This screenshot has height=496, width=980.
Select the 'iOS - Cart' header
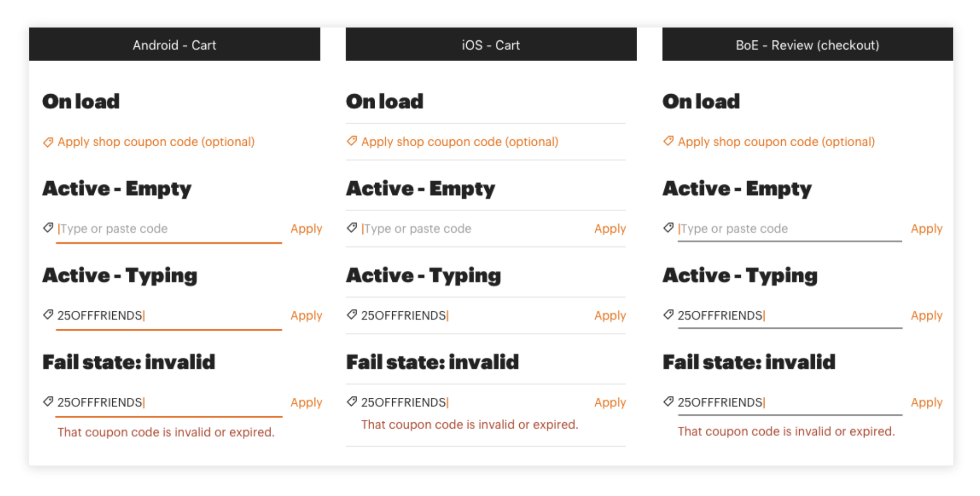click(x=491, y=44)
